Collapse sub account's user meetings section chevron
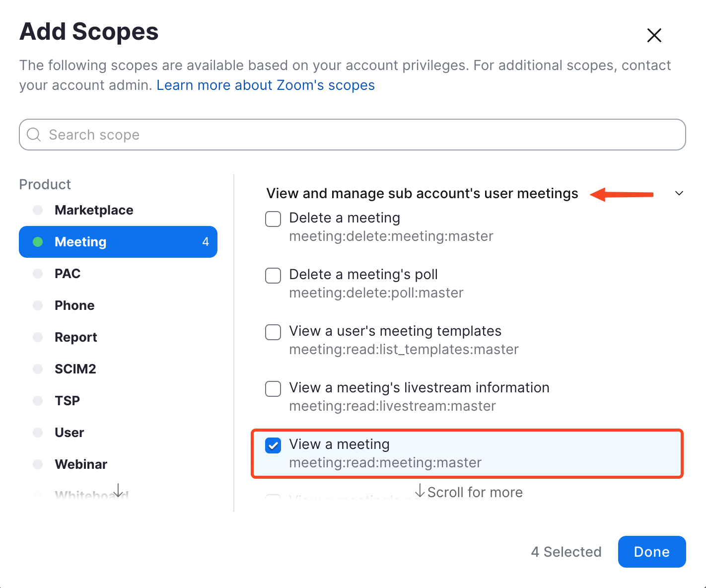 point(679,193)
